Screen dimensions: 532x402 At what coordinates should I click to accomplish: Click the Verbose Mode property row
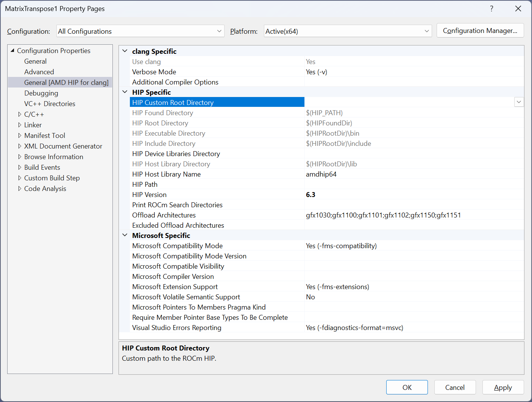(154, 72)
